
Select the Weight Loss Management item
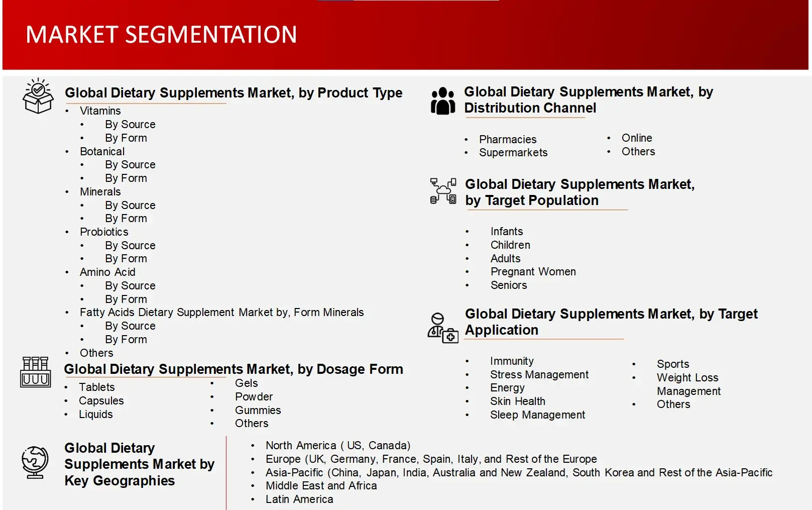pyautogui.click(x=689, y=384)
